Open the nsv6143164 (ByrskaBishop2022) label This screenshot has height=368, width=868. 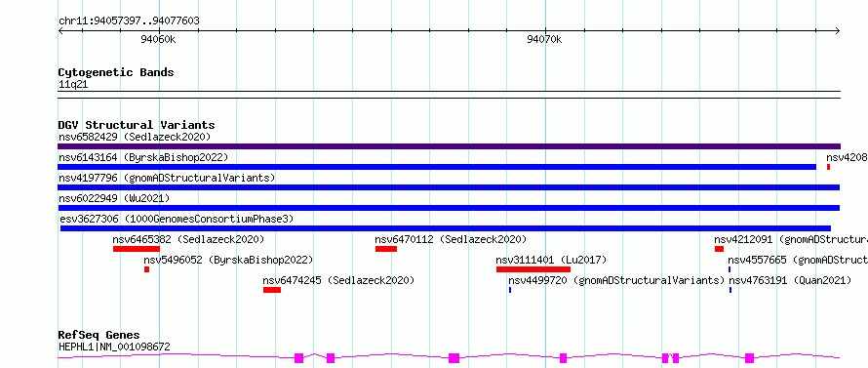click(x=143, y=157)
